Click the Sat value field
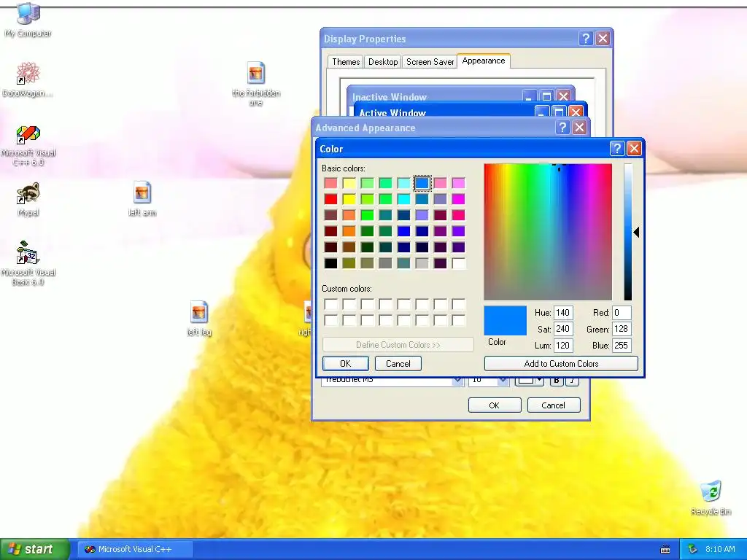The width and height of the screenshot is (747, 560). click(x=563, y=329)
